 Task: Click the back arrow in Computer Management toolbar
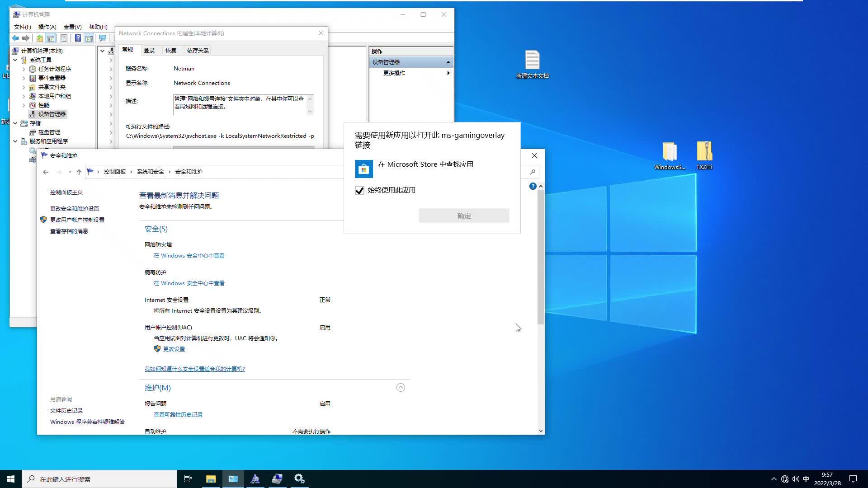pyautogui.click(x=15, y=38)
